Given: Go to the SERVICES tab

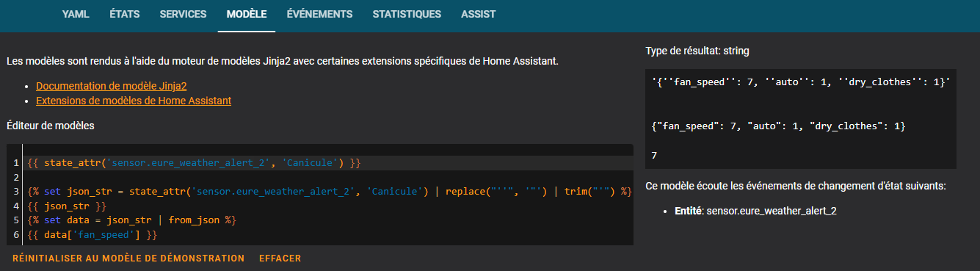Looking at the screenshot, I should 183,14.
